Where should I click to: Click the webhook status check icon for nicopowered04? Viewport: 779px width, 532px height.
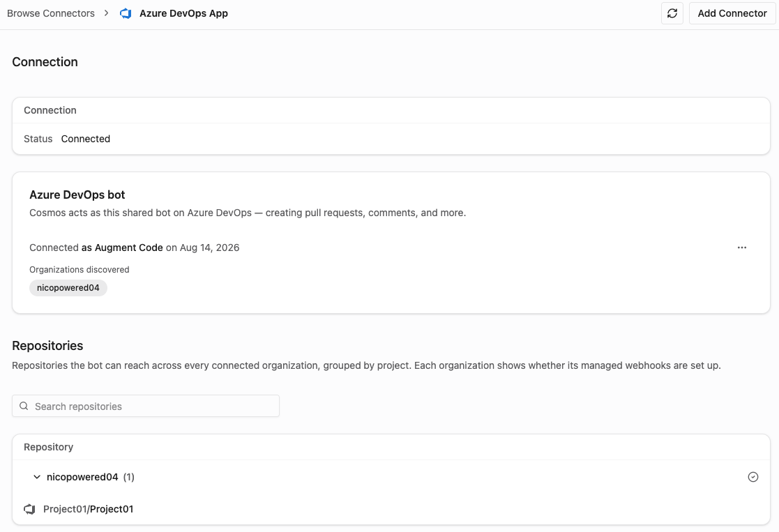[x=753, y=477]
